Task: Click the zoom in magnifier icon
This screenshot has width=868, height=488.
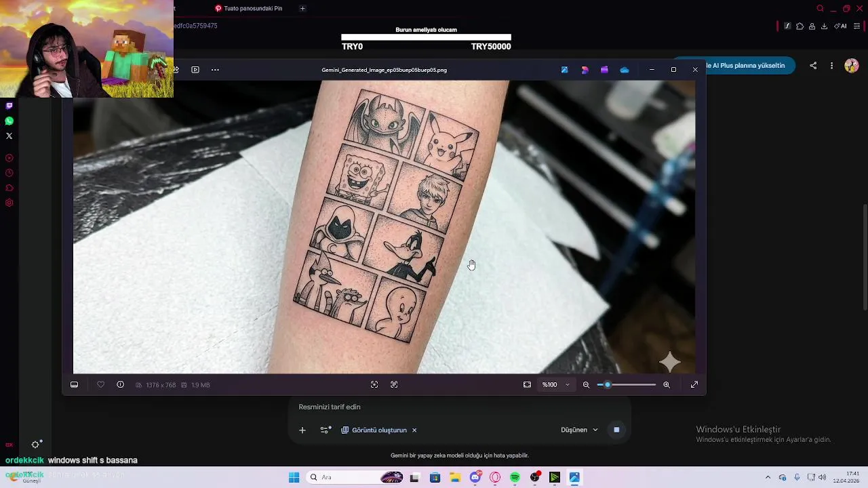Action: 667,385
